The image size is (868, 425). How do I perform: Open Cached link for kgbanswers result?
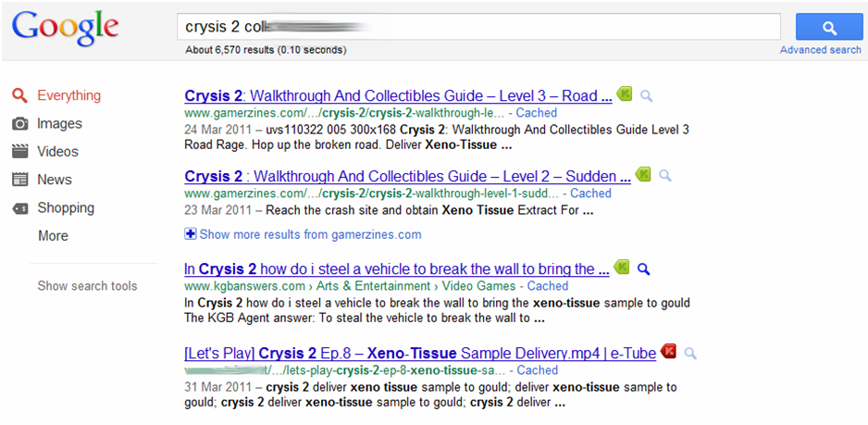[548, 286]
